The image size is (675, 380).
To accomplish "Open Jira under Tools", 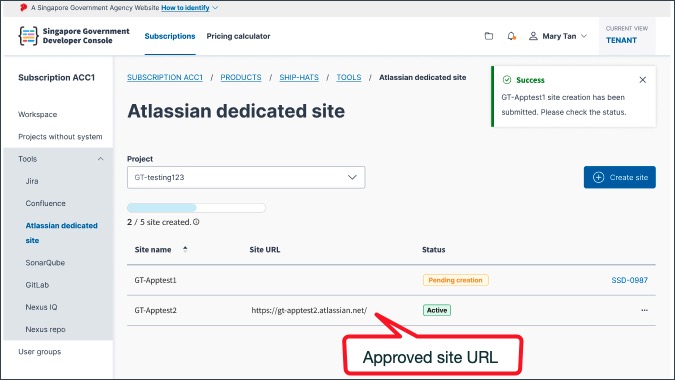I will (32, 181).
